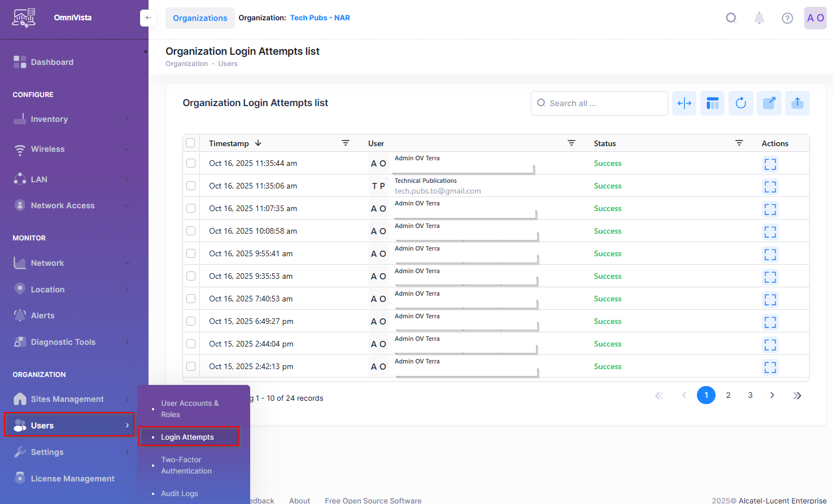Select Audit Logs from Users submenu
The width and height of the screenshot is (833, 504).
[180, 493]
